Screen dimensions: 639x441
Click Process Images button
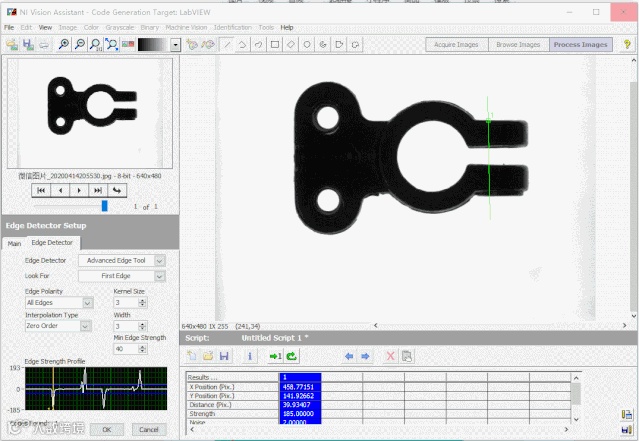[x=581, y=45]
